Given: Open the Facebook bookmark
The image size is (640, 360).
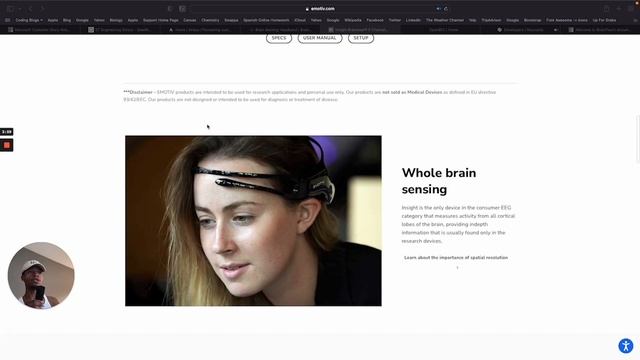Looking at the screenshot, I should click(x=375, y=20).
